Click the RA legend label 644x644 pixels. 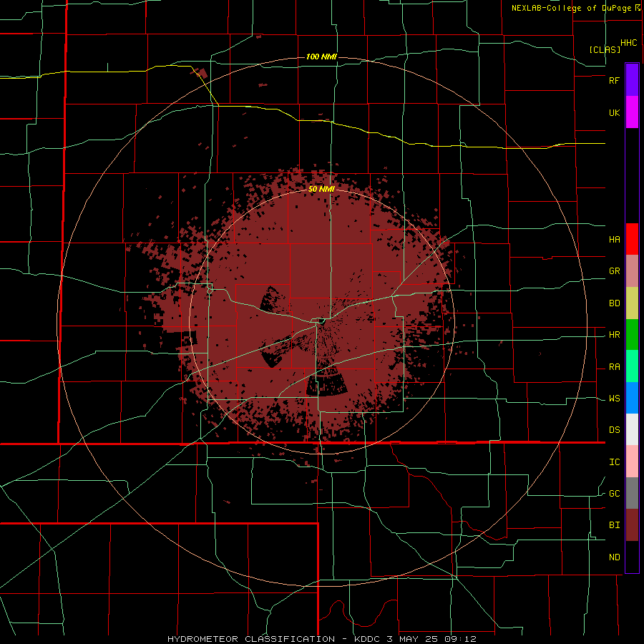pos(614,367)
